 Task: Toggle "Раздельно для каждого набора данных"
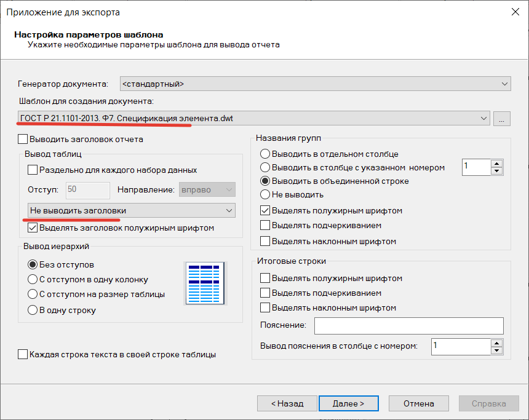tap(33, 170)
